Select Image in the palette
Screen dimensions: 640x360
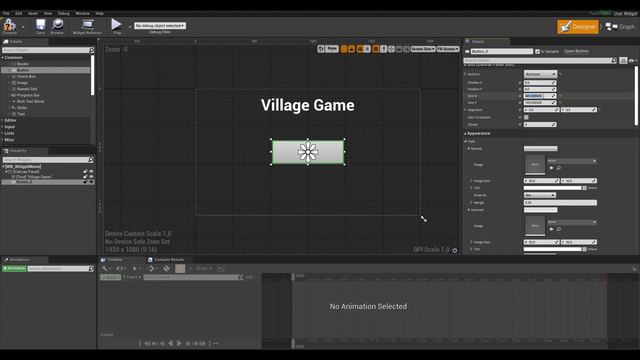pos(22,83)
